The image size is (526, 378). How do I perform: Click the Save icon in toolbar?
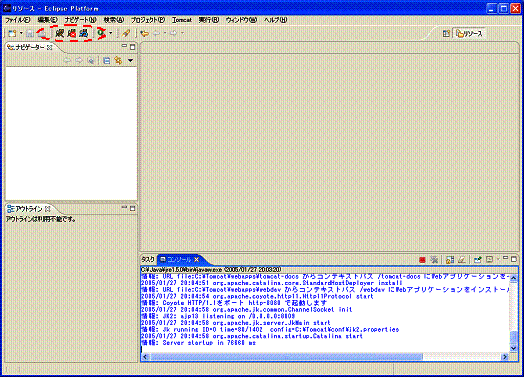(x=30, y=33)
